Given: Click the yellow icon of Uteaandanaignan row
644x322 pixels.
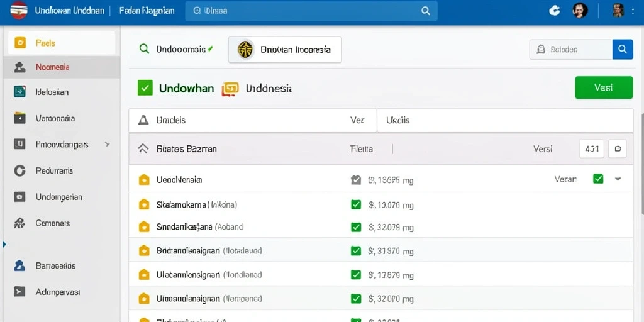Looking at the screenshot, I should (144, 299).
